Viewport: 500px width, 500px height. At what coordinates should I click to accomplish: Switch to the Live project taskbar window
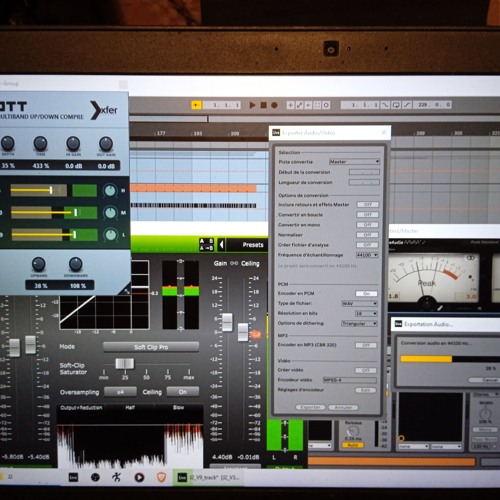click(x=208, y=477)
